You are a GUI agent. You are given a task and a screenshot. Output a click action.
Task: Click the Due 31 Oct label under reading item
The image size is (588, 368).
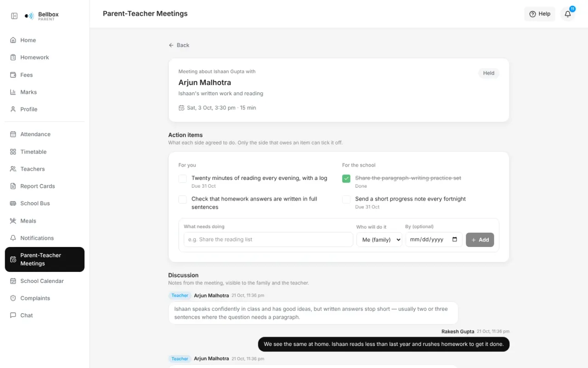204,186
